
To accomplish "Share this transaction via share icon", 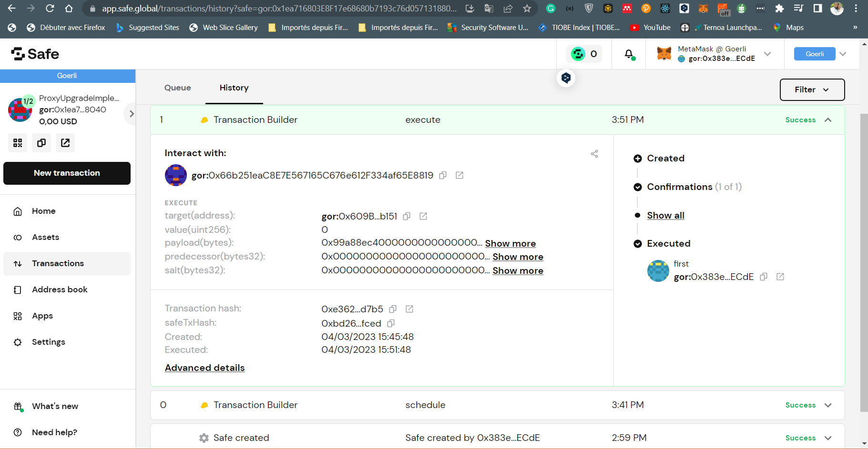I will (594, 154).
